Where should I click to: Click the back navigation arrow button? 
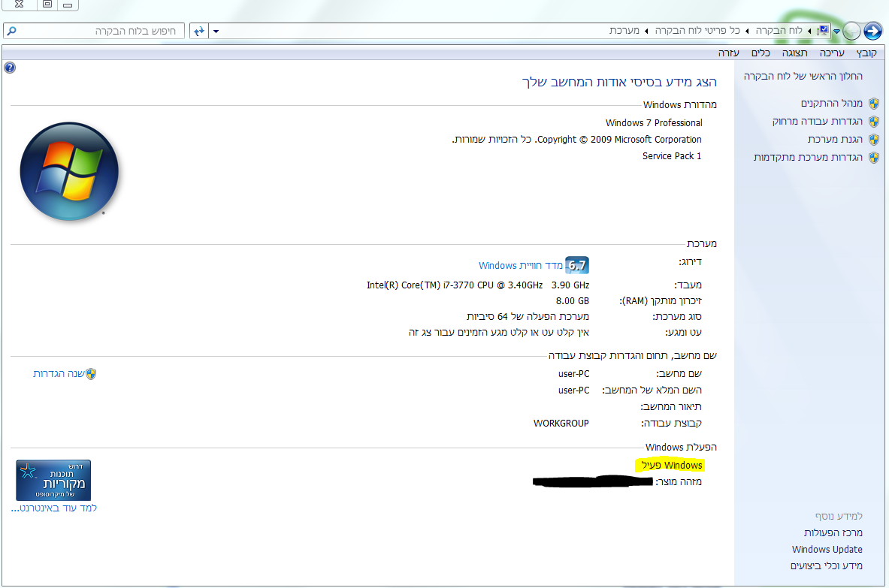tap(872, 31)
